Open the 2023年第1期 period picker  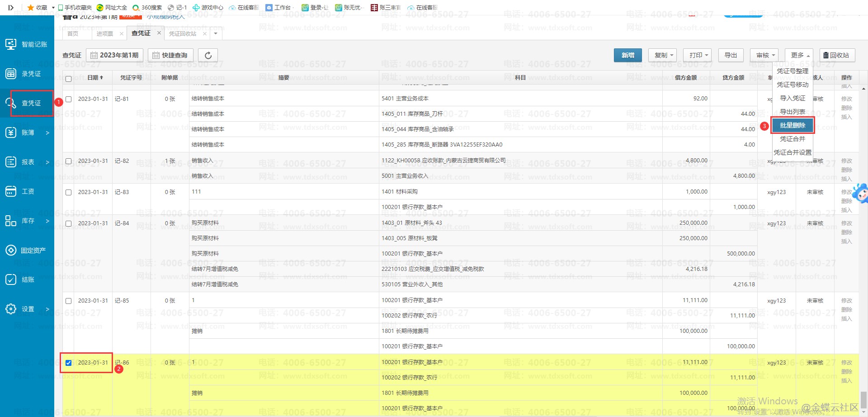115,55
